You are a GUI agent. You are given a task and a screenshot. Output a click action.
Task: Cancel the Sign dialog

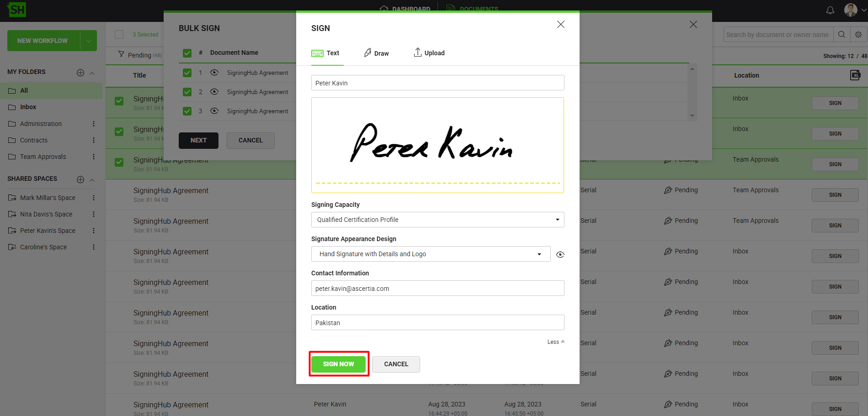coord(396,364)
